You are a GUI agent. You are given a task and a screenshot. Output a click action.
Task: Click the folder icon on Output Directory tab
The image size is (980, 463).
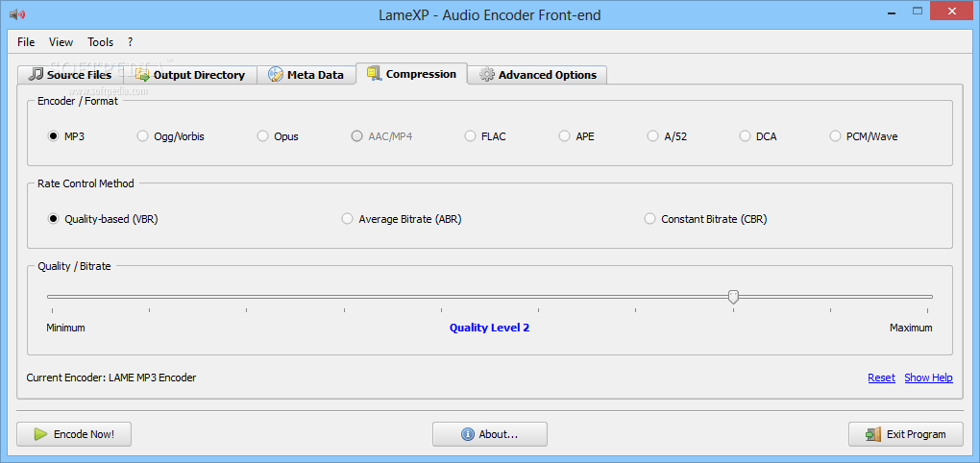point(142,75)
